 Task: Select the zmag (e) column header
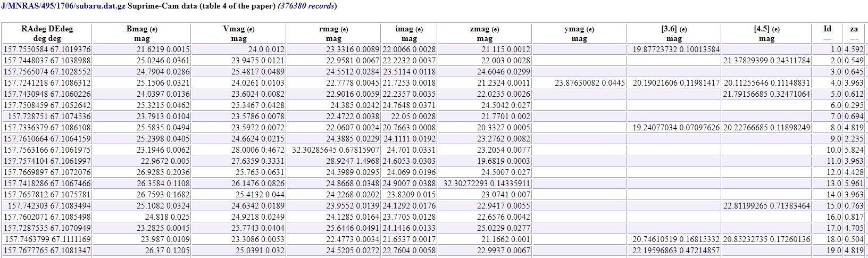tap(484, 34)
